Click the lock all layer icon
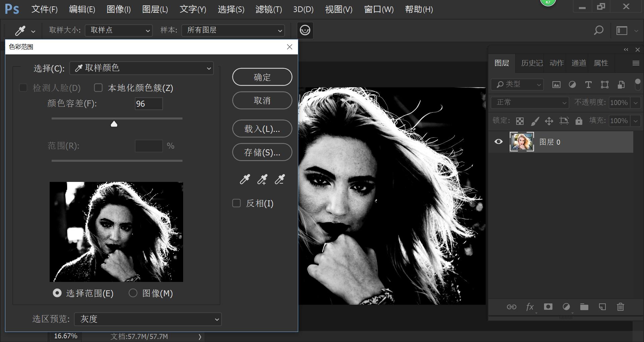This screenshot has width=644, height=342. tap(579, 121)
